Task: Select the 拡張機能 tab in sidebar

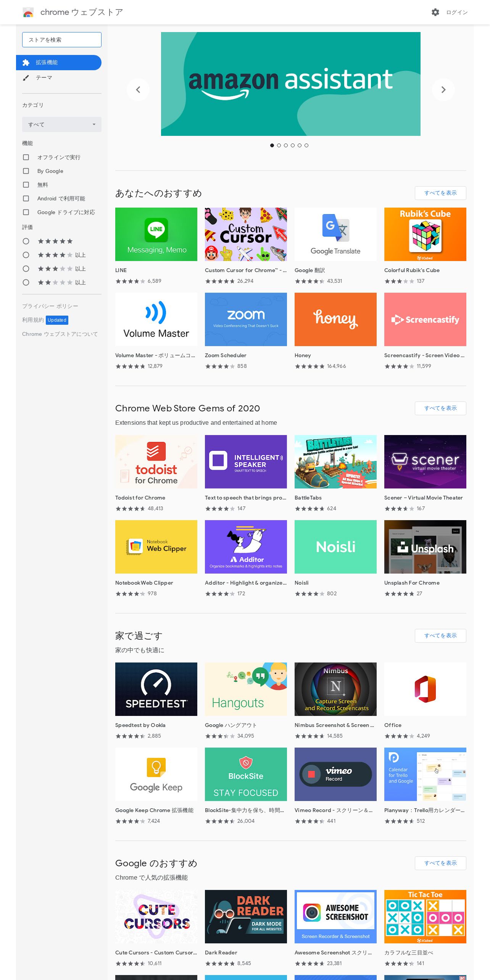Action: pyautogui.click(x=59, y=63)
